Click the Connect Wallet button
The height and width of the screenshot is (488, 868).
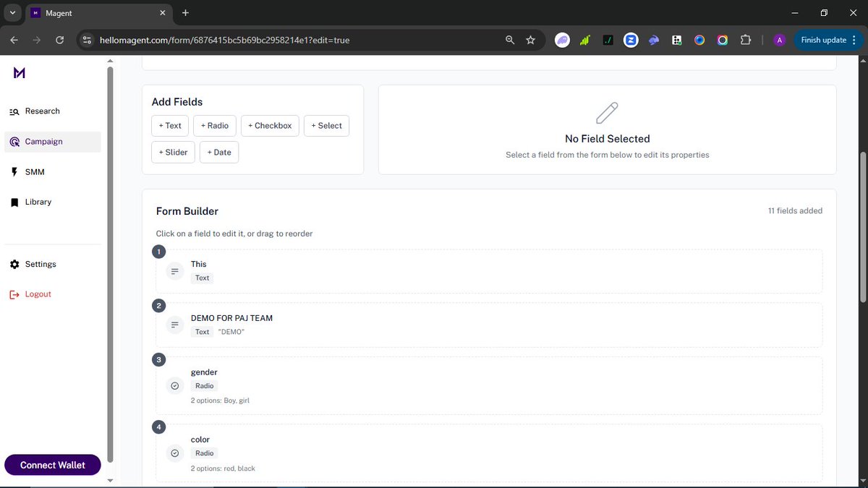point(53,465)
